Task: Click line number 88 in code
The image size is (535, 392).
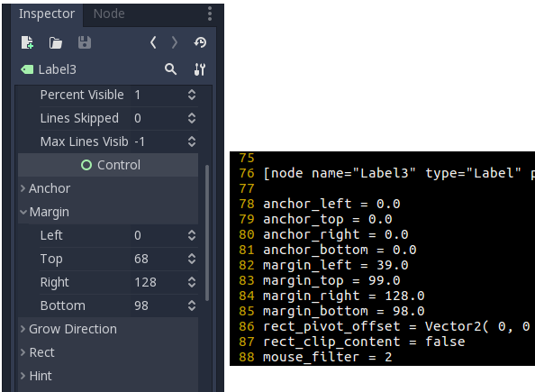Action: click(247, 358)
